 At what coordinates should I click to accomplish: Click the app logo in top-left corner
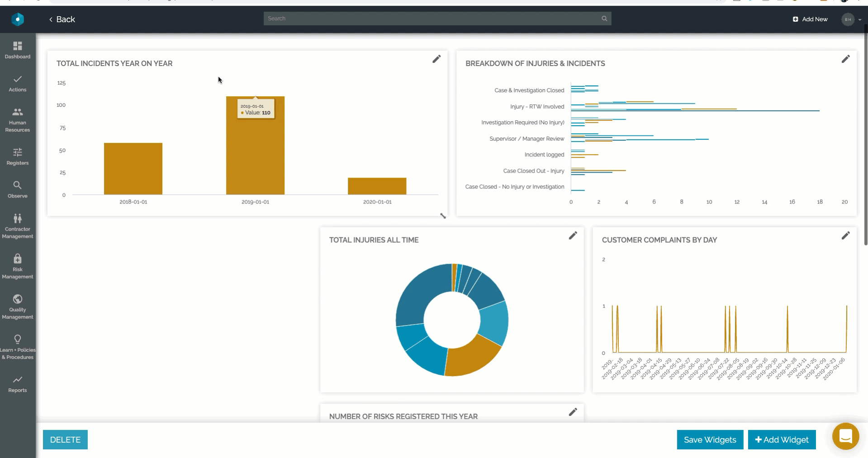pos(18,19)
